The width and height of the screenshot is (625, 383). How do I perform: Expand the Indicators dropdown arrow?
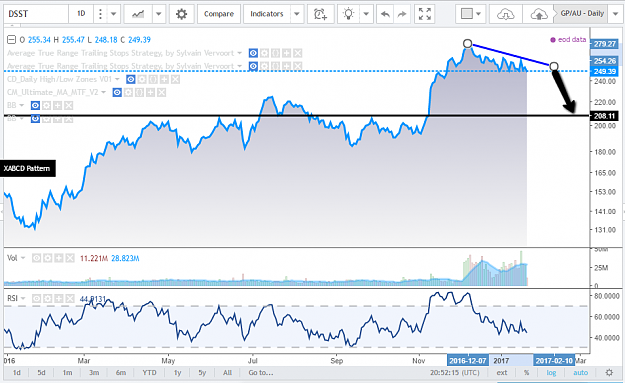pos(297,14)
